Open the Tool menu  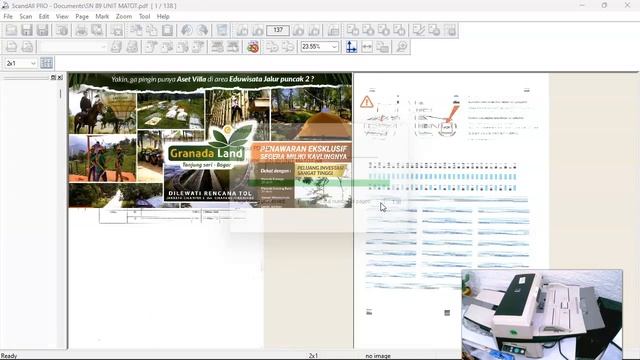pyautogui.click(x=144, y=16)
